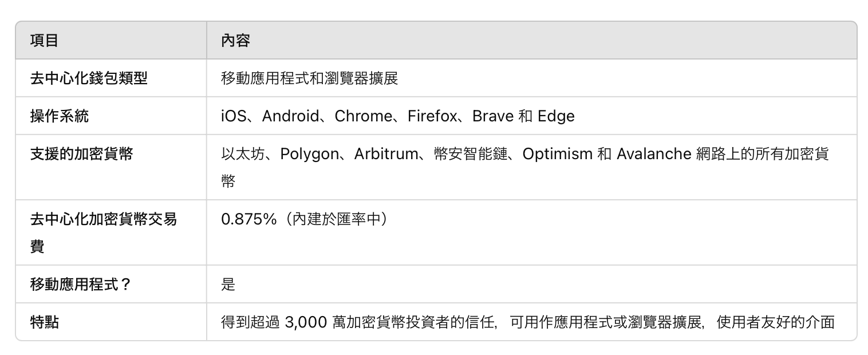Click the word Edge in the table
The image size is (868, 355).
[x=556, y=116]
